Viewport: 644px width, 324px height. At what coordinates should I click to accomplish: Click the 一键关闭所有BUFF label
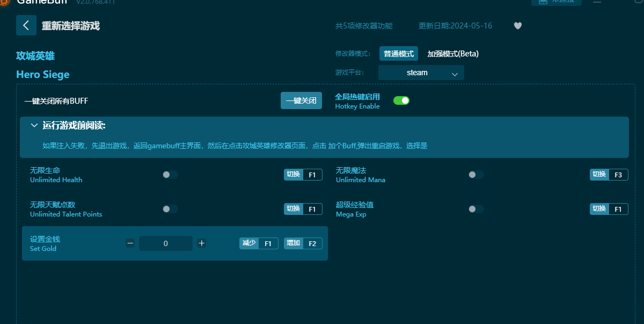click(56, 101)
